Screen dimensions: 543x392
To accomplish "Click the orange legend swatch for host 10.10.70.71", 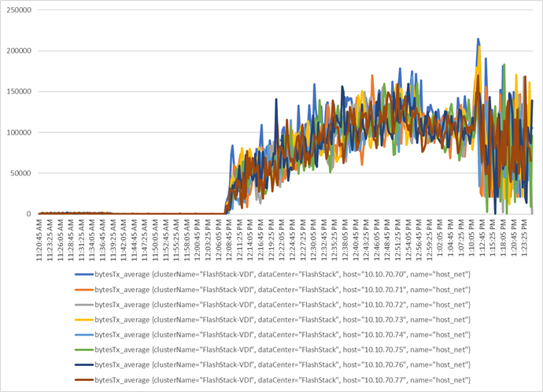I will (x=84, y=290).
